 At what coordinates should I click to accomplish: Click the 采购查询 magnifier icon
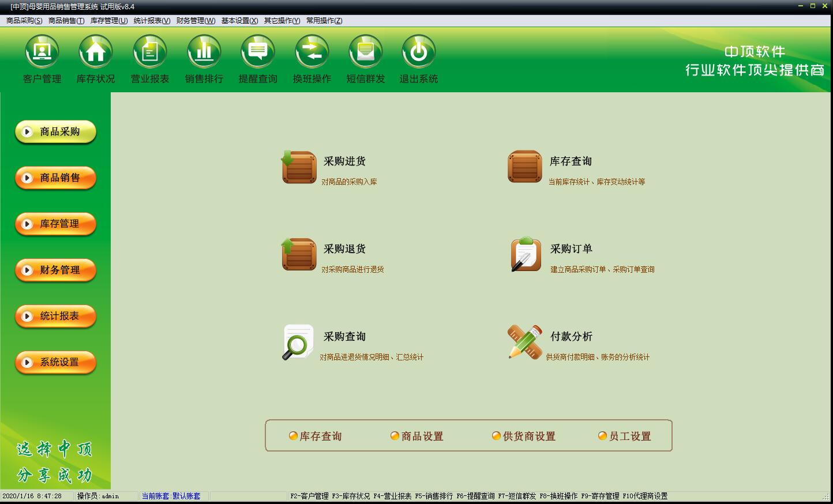pyautogui.click(x=298, y=342)
